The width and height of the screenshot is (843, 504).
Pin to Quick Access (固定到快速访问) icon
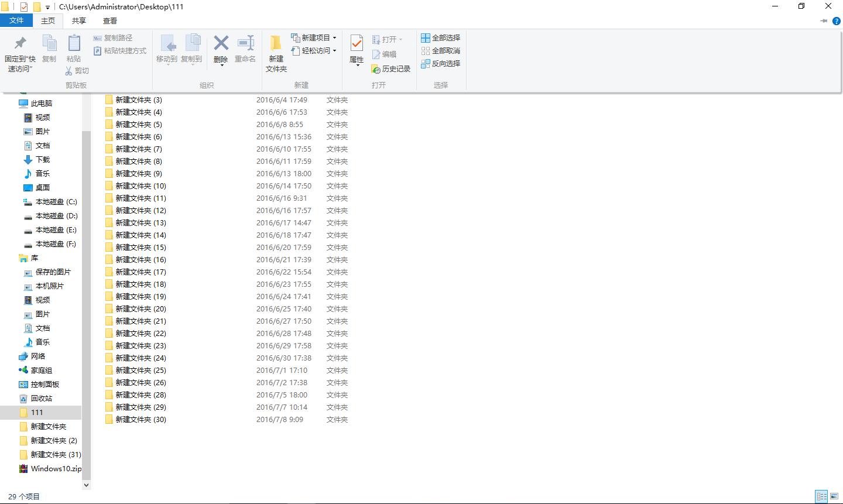[x=20, y=44]
